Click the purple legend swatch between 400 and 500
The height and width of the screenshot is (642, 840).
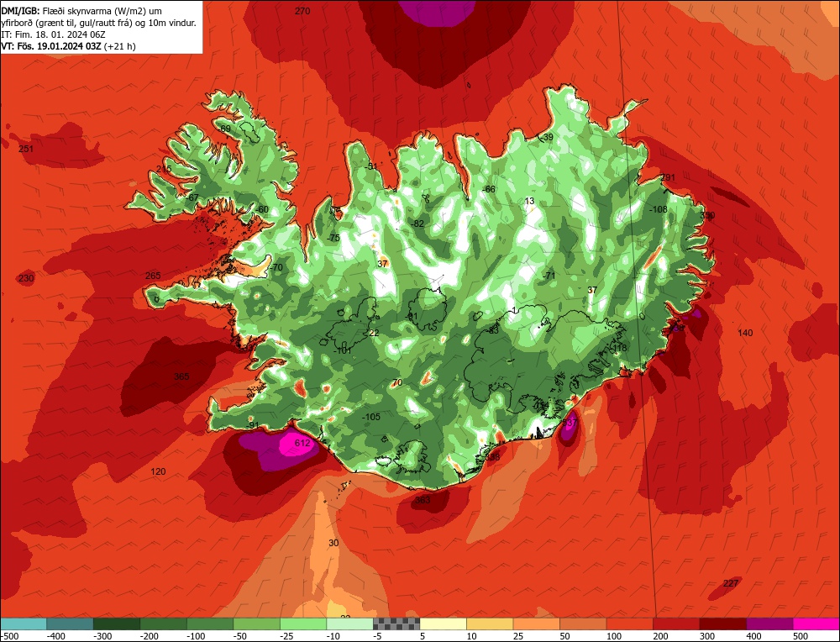pyautogui.click(x=769, y=624)
